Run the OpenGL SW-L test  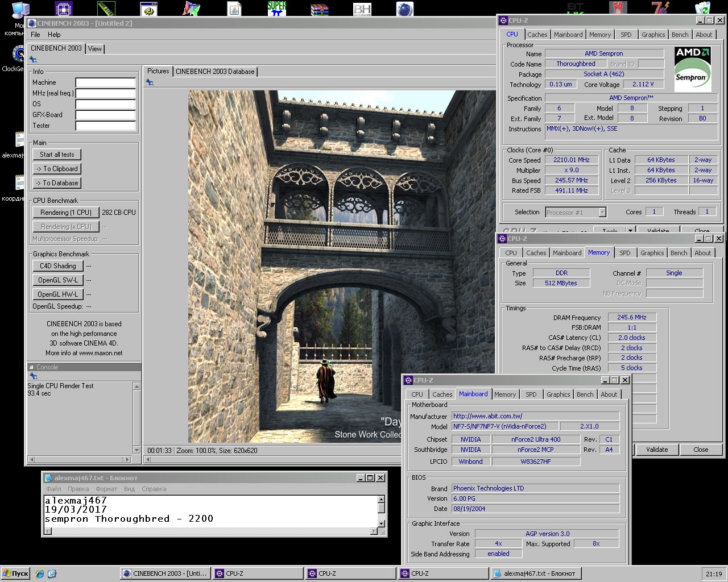click(x=58, y=280)
